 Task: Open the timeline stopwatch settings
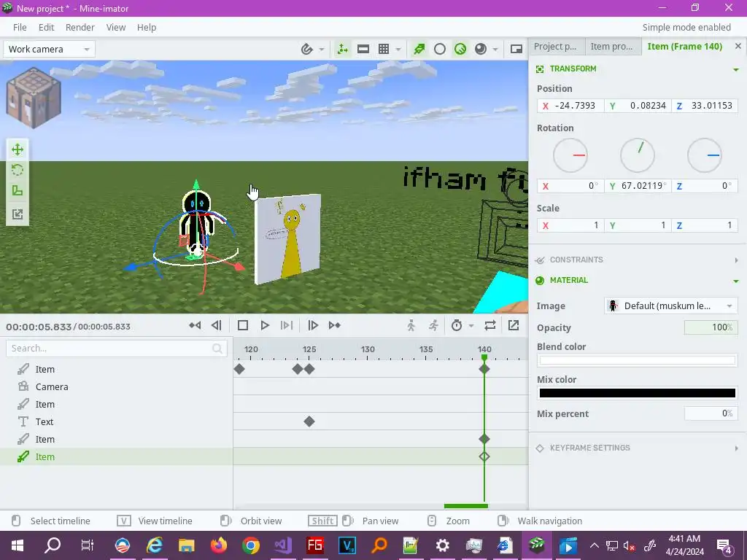point(457,325)
